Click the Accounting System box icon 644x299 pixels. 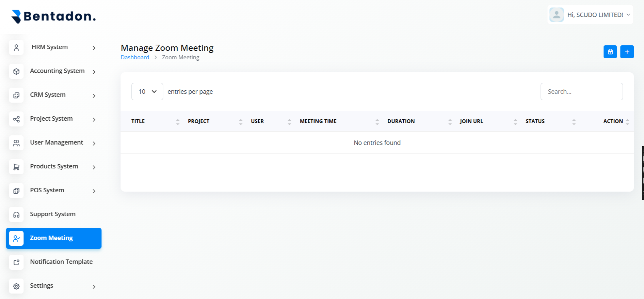pos(16,72)
